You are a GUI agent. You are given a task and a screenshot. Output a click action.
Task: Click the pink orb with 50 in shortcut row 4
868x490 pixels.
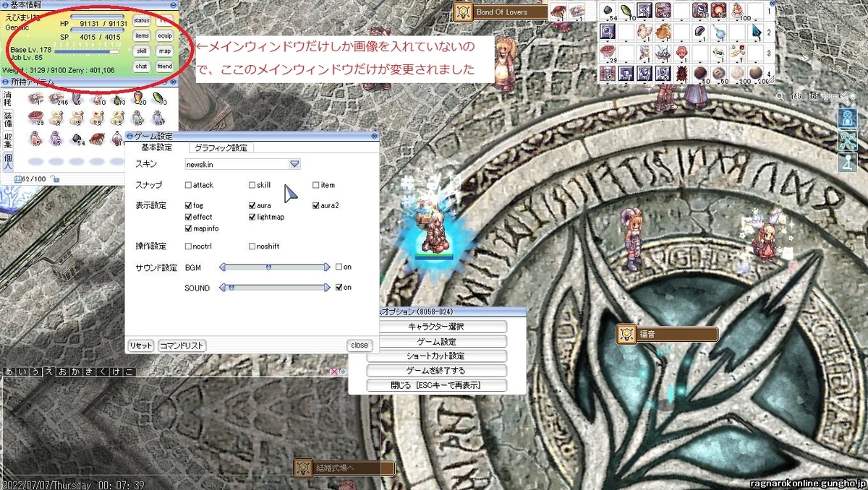coord(718,73)
